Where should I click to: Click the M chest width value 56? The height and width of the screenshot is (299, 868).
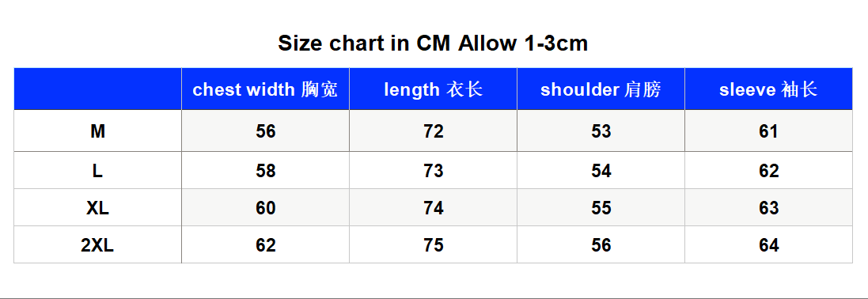pos(266,131)
